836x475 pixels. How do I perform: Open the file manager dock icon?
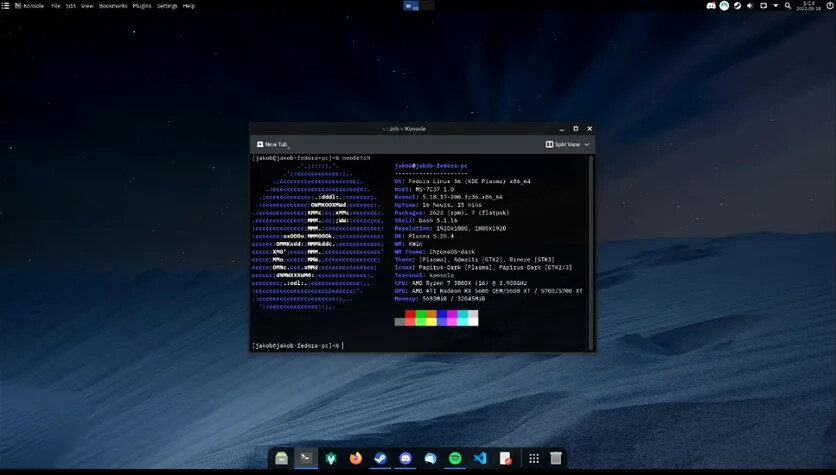[282, 458]
